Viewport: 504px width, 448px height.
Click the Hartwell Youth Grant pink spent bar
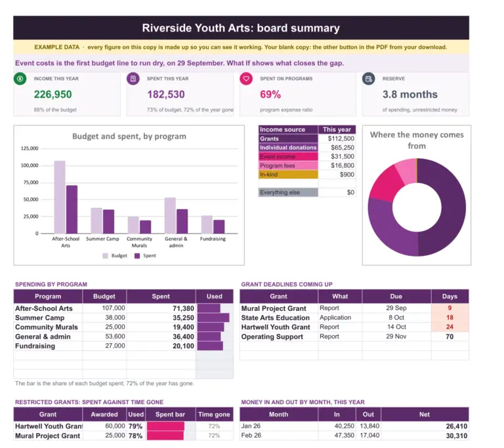point(165,426)
